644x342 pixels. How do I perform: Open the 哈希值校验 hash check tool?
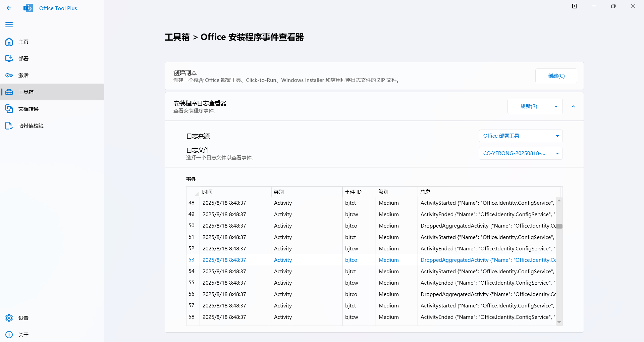31,126
